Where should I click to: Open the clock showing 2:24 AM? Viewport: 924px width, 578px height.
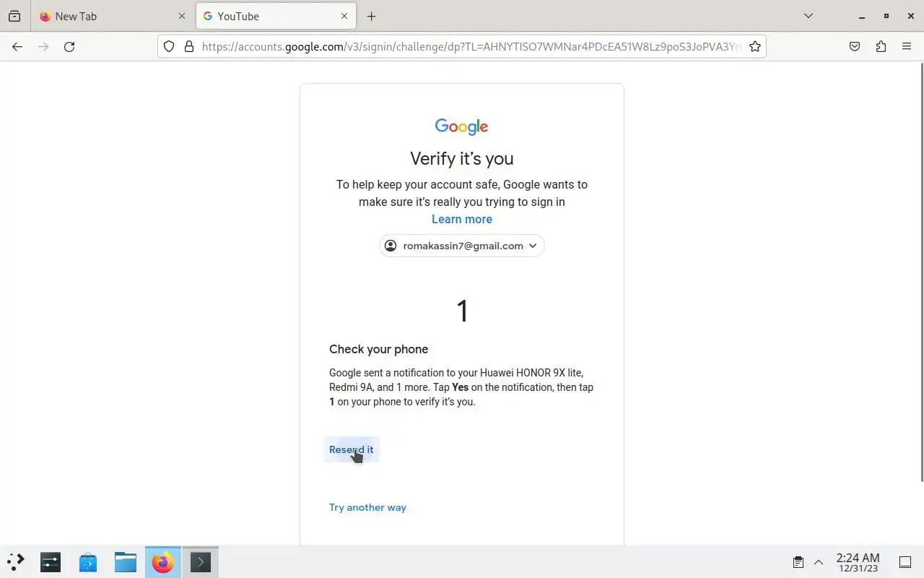(x=858, y=562)
